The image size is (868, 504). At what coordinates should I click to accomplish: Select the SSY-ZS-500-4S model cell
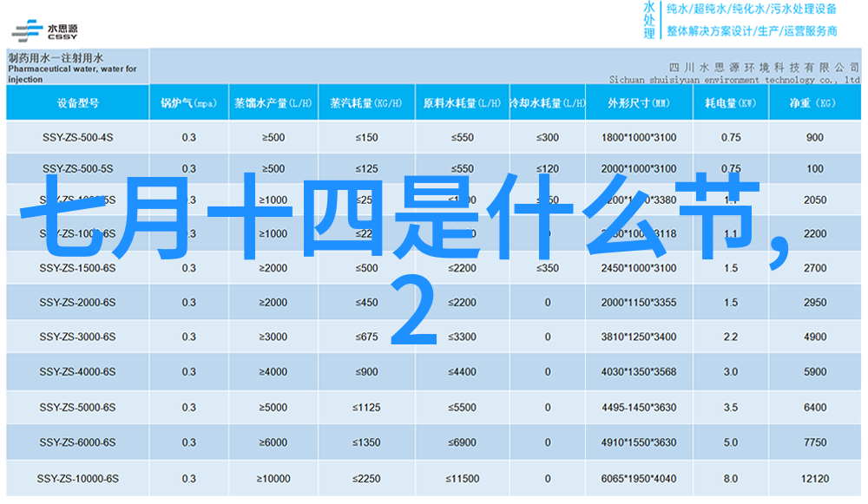pos(77,138)
